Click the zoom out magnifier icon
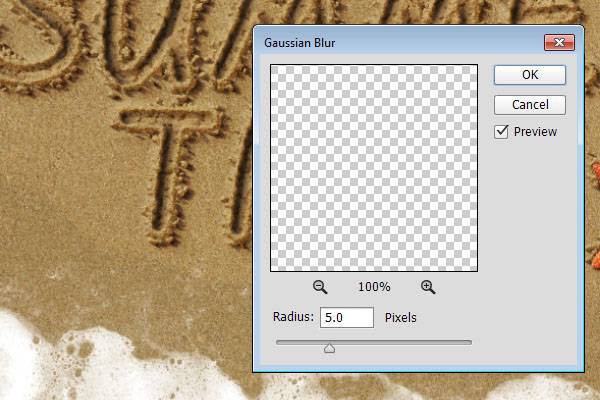The image size is (600, 400). click(x=320, y=287)
